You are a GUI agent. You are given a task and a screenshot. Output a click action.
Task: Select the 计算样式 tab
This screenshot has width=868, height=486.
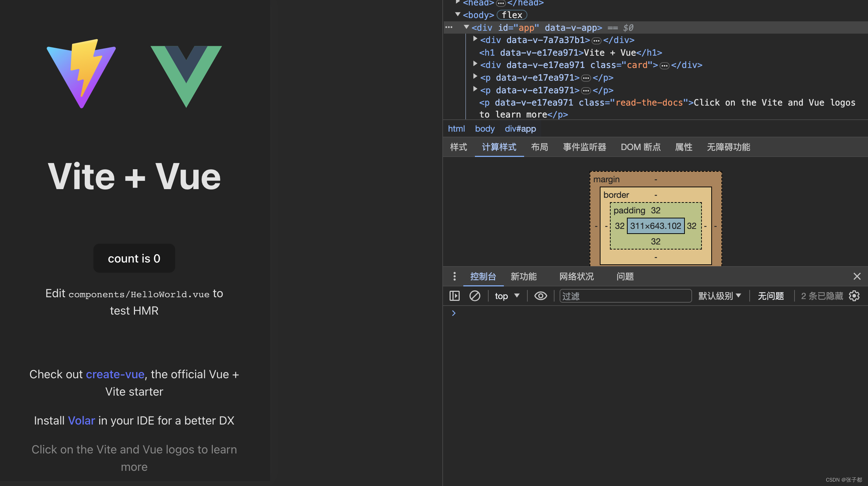click(499, 147)
